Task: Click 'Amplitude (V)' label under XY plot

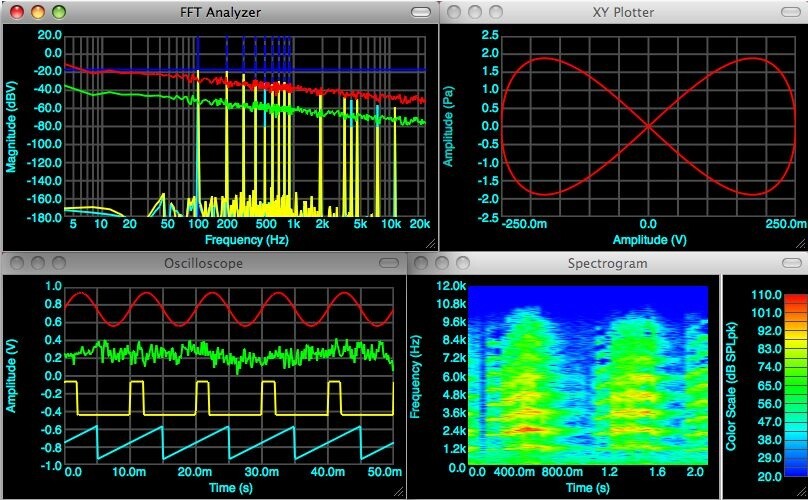Action: 649,240
